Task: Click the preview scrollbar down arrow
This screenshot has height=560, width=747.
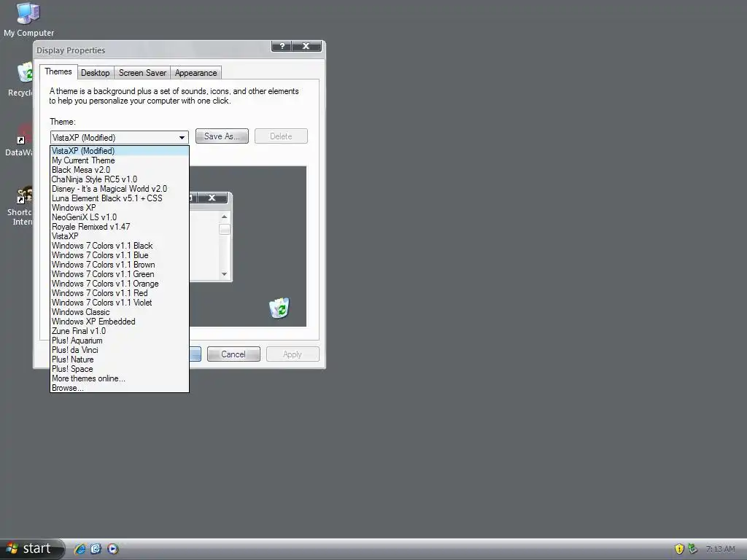Action: [x=225, y=274]
